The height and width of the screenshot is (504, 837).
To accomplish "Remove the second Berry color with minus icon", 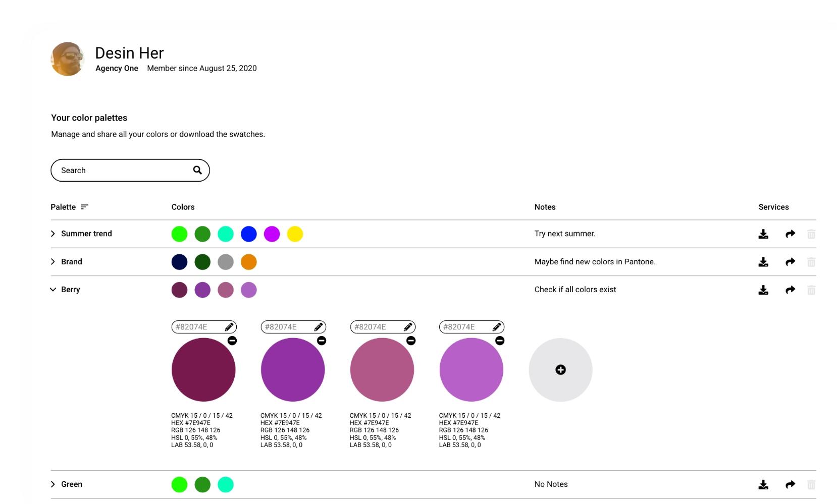I will 322,341.
